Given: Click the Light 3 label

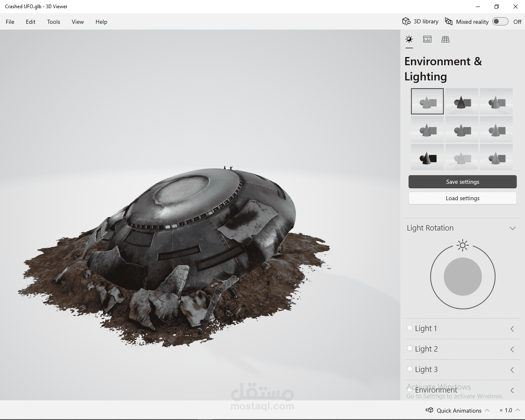Looking at the screenshot, I should [426, 369].
